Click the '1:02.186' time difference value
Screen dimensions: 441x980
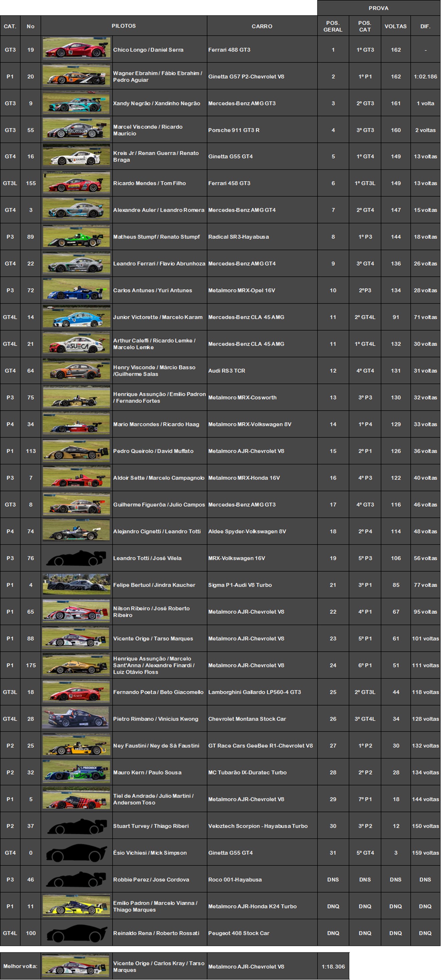pos(425,76)
